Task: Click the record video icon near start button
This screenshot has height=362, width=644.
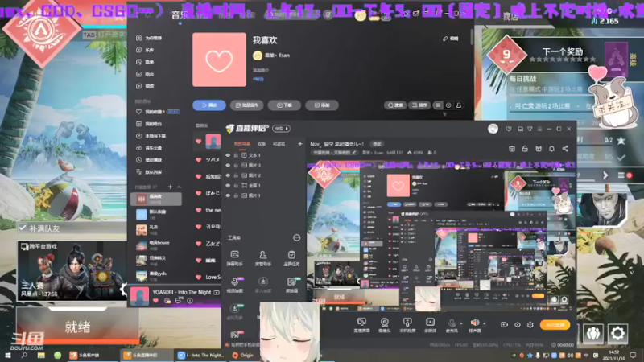Action: [x=504, y=325]
